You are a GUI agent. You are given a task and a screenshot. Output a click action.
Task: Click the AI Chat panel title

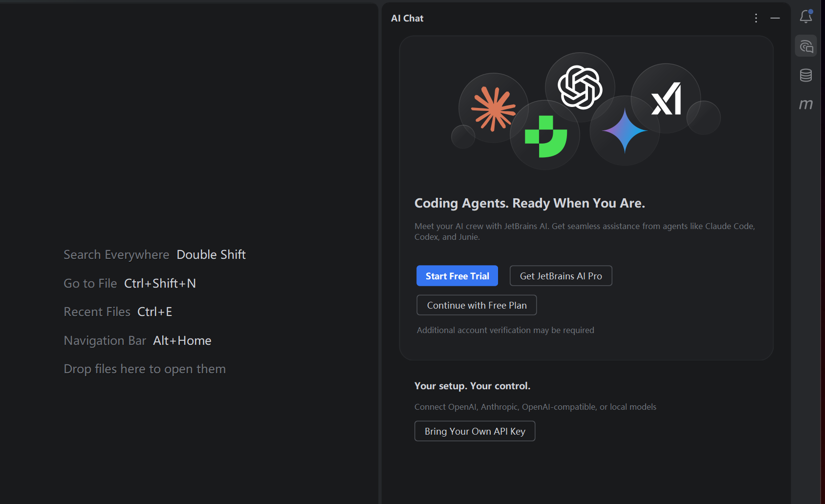pos(407,18)
